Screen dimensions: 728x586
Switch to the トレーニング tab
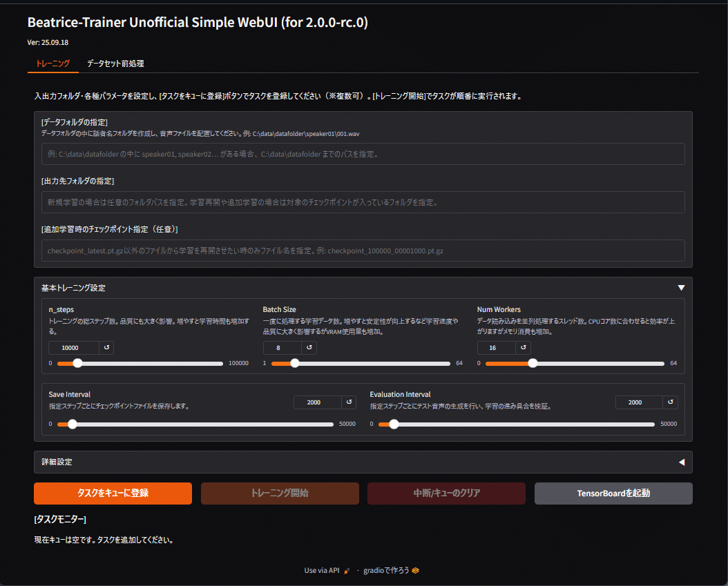coord(53,64)
